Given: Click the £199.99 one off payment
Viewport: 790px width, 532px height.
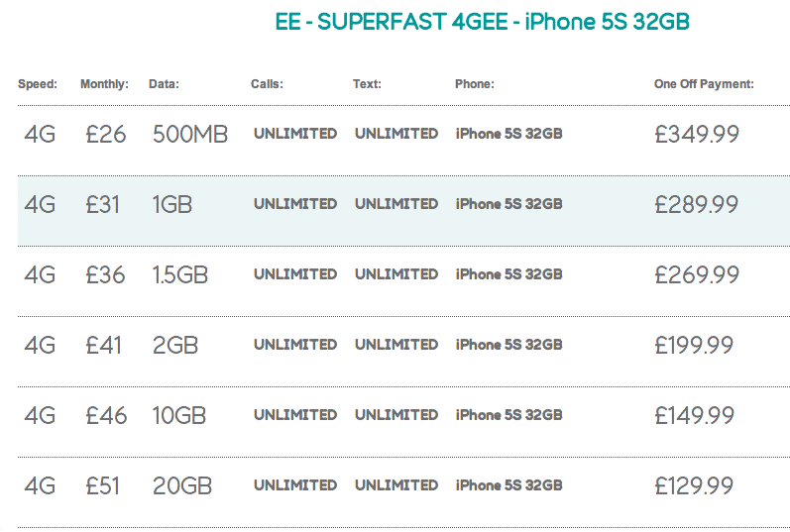Looking at the screenshot, I should 694,345.
